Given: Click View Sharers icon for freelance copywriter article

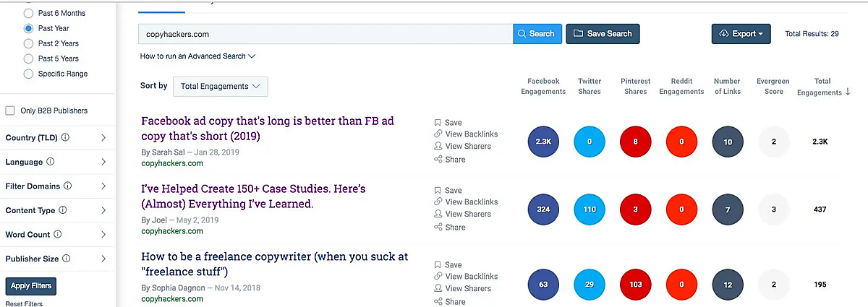Looking at the screenshot, I should (x=438, y=289).
